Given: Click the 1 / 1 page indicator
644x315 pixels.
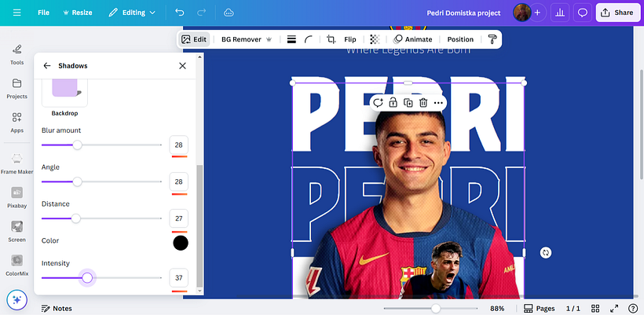Looking at the screenshot, I should pyautogui.click(x=573, y=309).
